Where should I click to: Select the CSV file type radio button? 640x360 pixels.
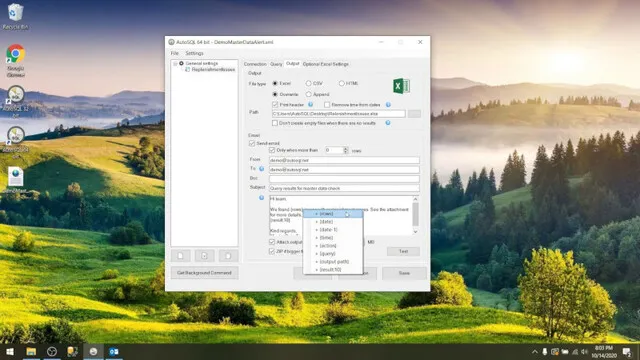point(309,83)
